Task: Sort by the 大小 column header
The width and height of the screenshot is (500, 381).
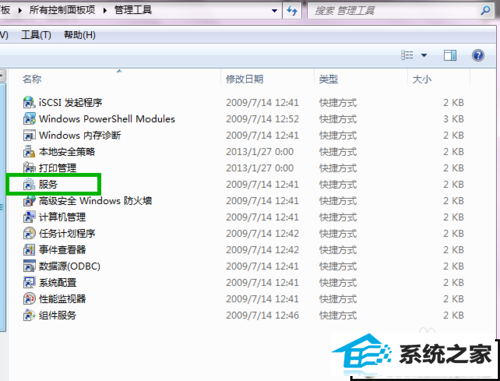Action: click(422, 79)
